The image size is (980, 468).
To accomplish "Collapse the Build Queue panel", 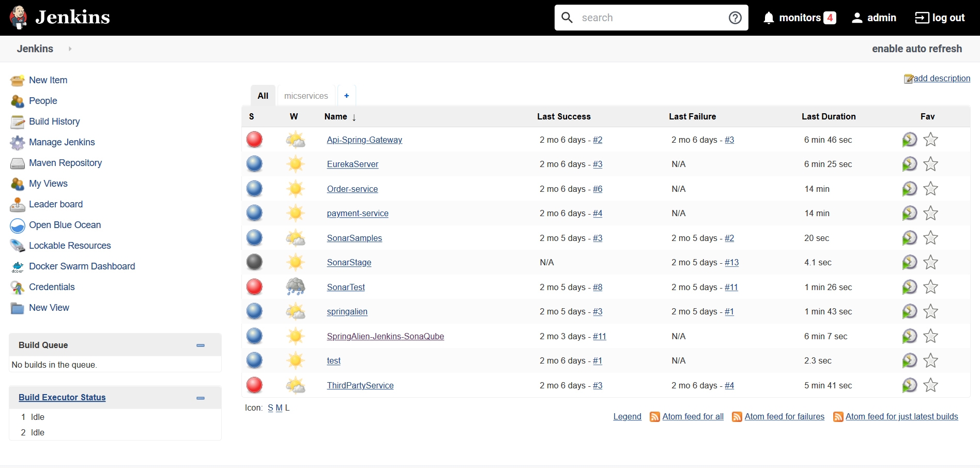I will tap(201, 345).
